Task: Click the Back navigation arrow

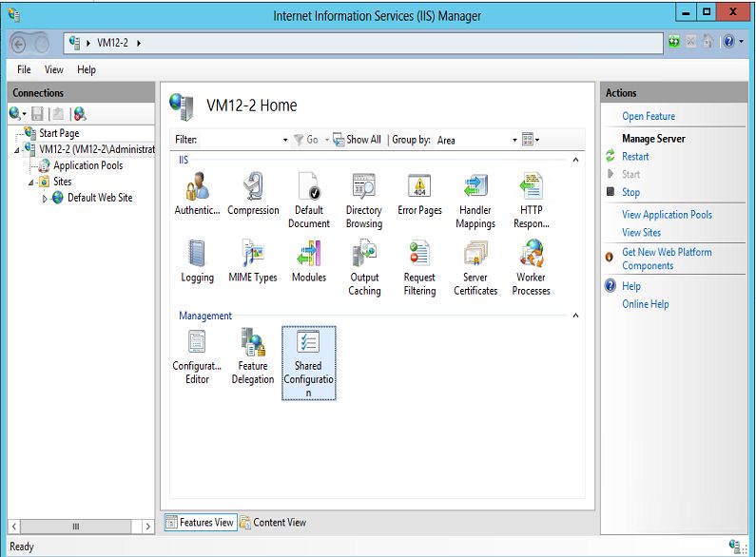Action: [x=19, y=45]
